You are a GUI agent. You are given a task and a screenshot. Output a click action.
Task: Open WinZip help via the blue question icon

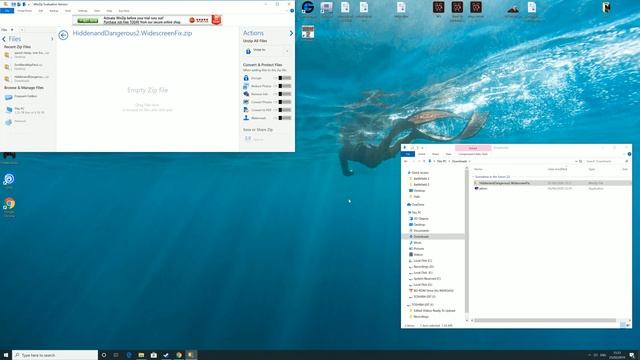[292, 11]
